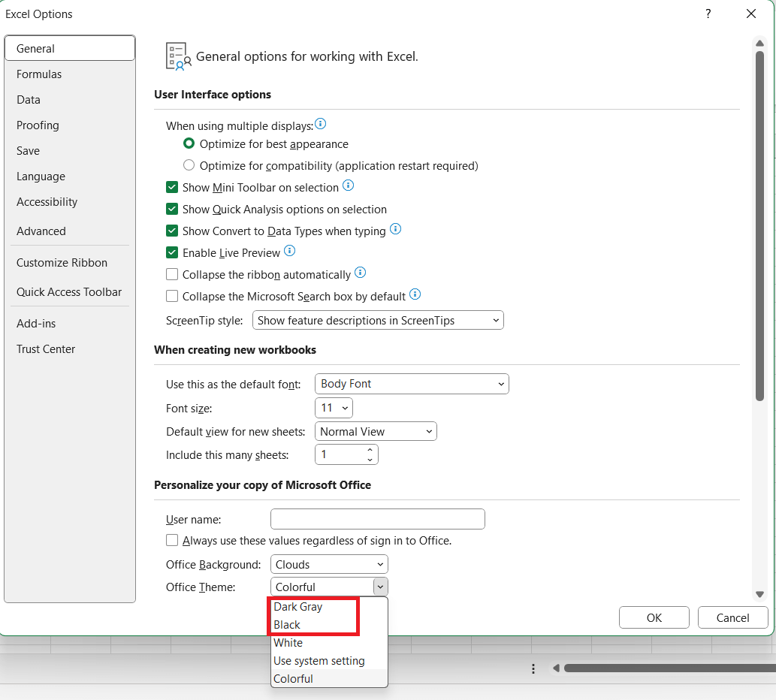Uncheck Show Convert to Data Types when typing

pyautogui.click(x=172, y=231)
